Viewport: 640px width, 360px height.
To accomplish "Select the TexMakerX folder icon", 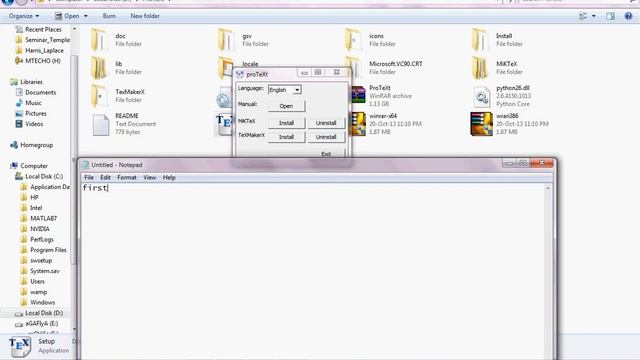I will [x=99, y=96].
